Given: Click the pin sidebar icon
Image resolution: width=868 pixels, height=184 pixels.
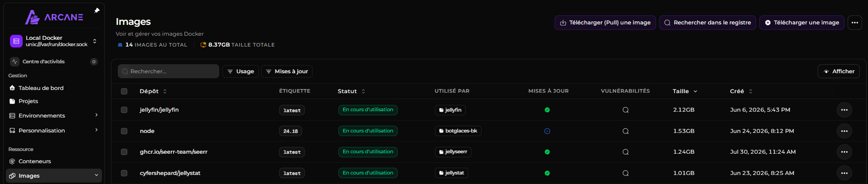Looking at the screenshot, I should point(96,10).
